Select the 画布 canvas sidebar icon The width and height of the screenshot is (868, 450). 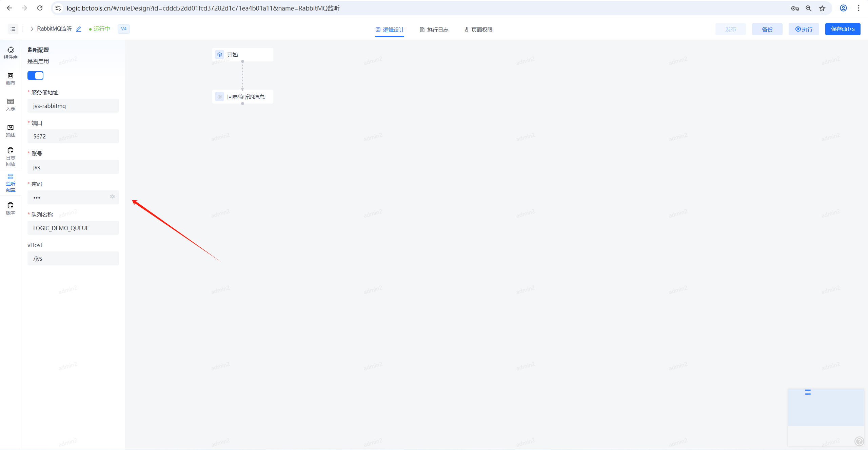11,78
